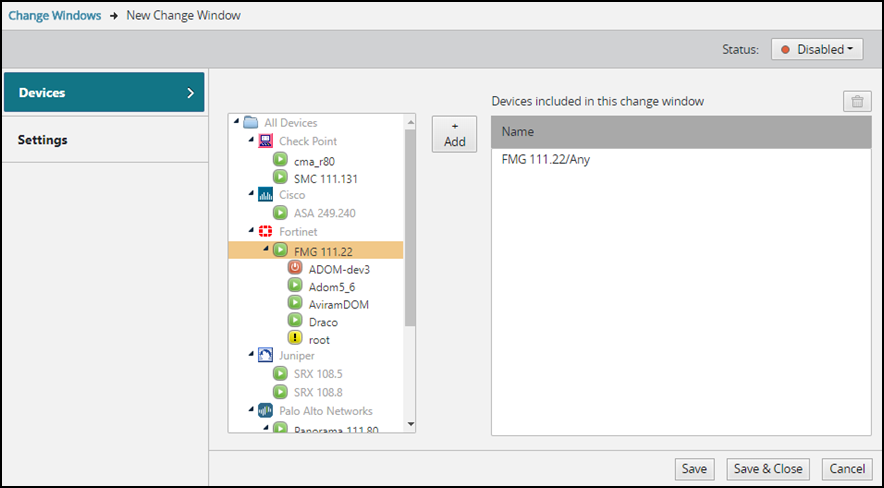884x488 pixels.
Task: Collapse the Check Point group arrow
Action: click(x=251, y=141)
